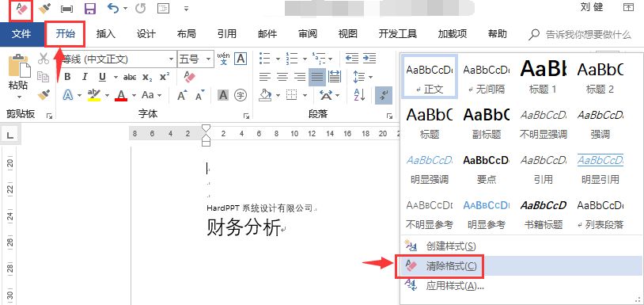This screenshot has height=305, width=644.
Task: Click the Save icon in quick access toolbar
Action: point(90,8)
